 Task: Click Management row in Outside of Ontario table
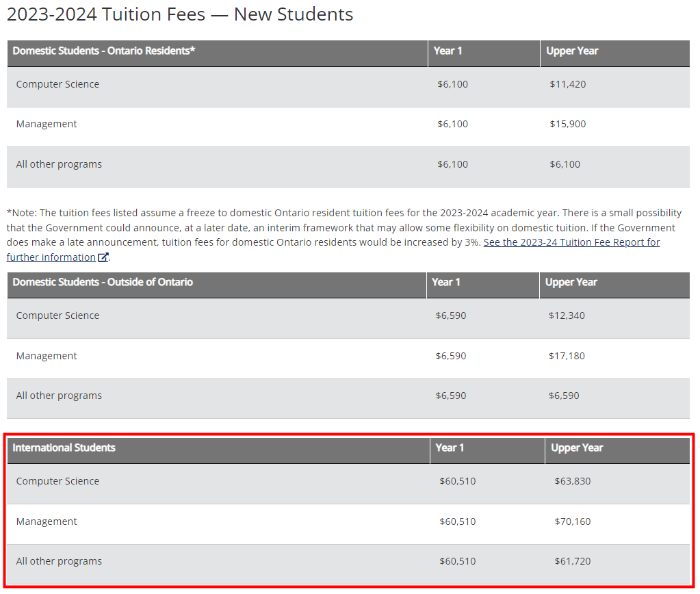point(47,356)
